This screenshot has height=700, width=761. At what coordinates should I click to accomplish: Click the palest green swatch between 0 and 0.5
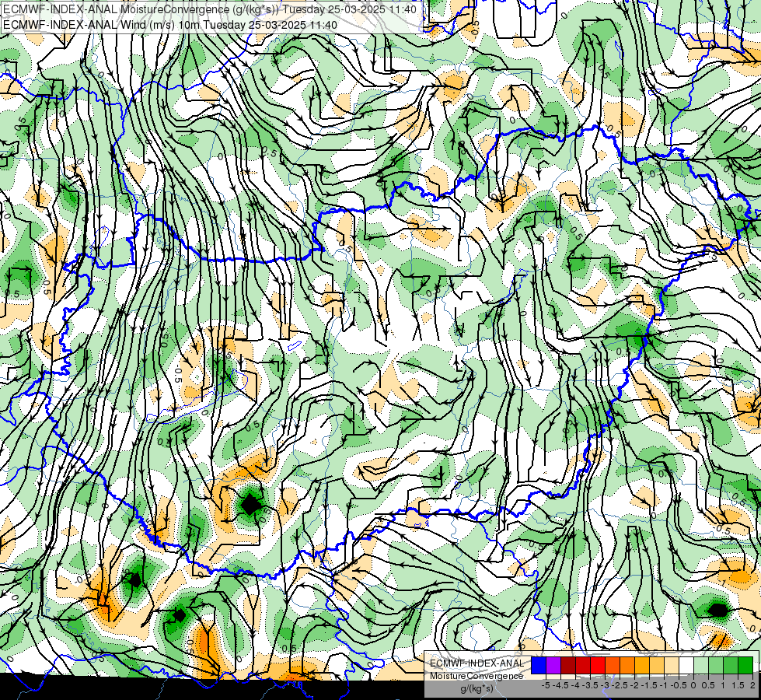(701, 665)
